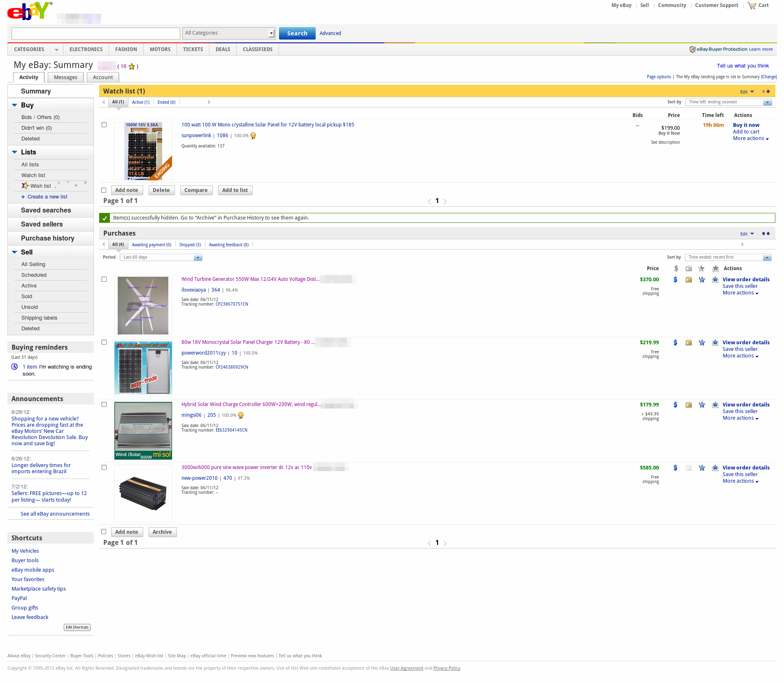Open Purchases Sort by dropdown

[728, 257]
